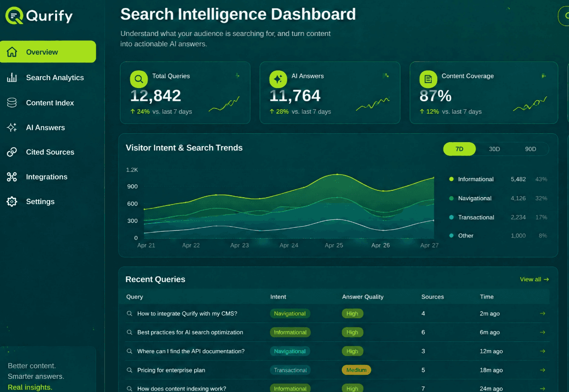
Task: Click 'Where can I find the API documentation?'
Action: pos(191,351)
